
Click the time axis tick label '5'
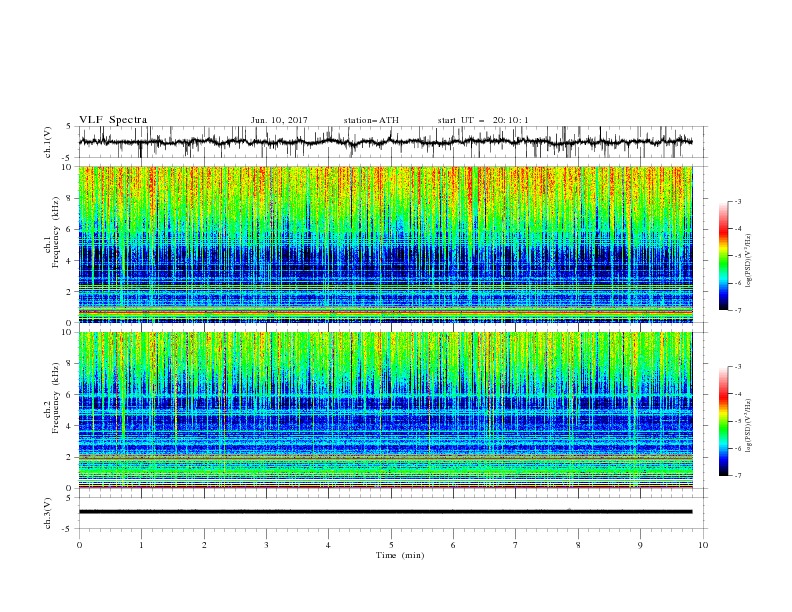[391, 545]
